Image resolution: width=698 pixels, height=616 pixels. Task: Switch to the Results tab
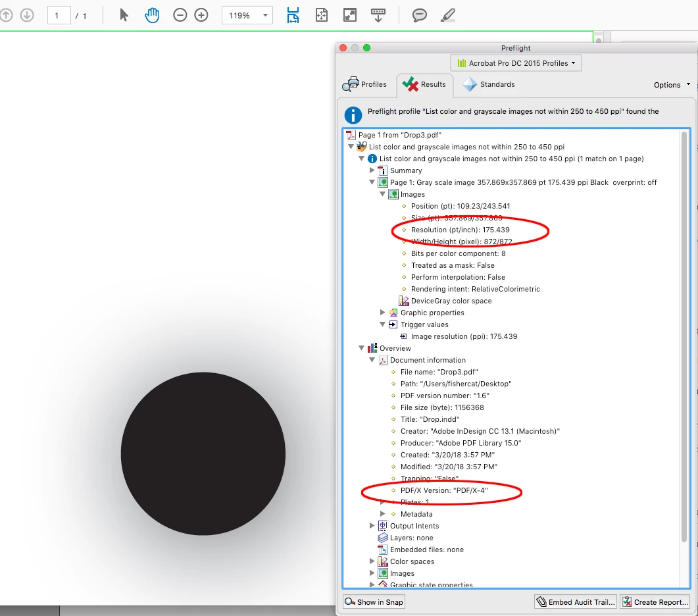(x=424, y=84)
